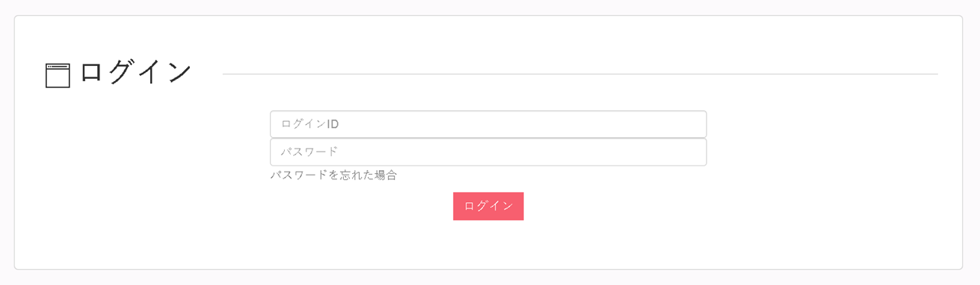
Task: Click the window icon beside ログイン heading
Action: click(57, 76)
